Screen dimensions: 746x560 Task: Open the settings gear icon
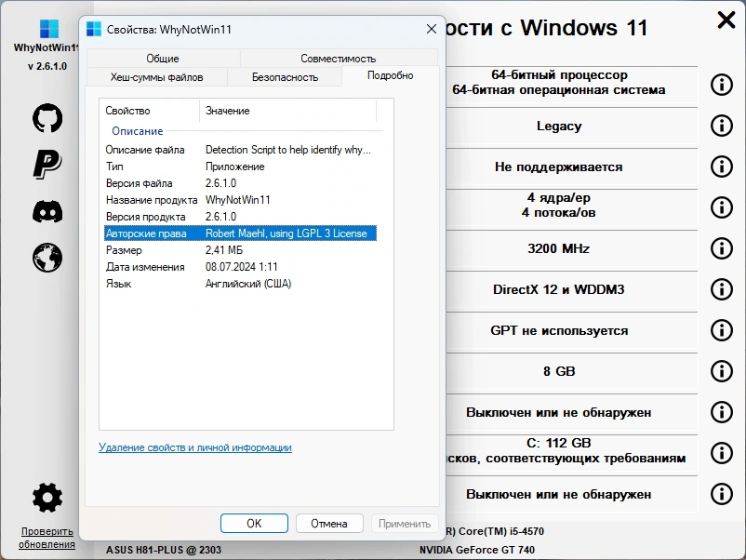pos(47,498)
